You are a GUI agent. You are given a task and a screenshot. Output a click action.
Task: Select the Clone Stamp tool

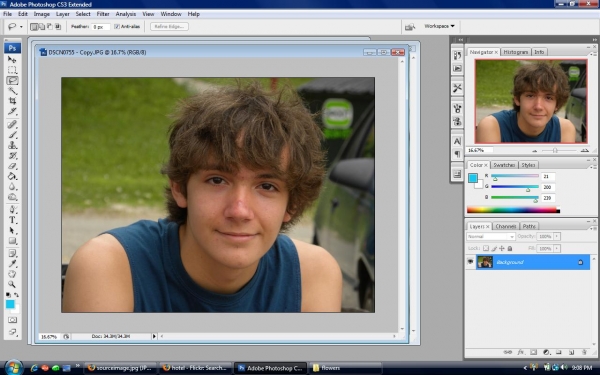[x=12, y=145]
